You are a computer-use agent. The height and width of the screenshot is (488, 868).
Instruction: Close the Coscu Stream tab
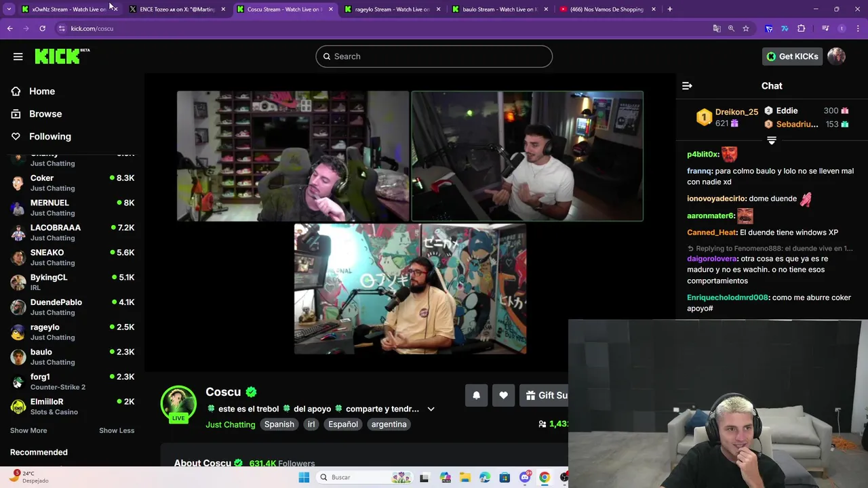[331, 9]
